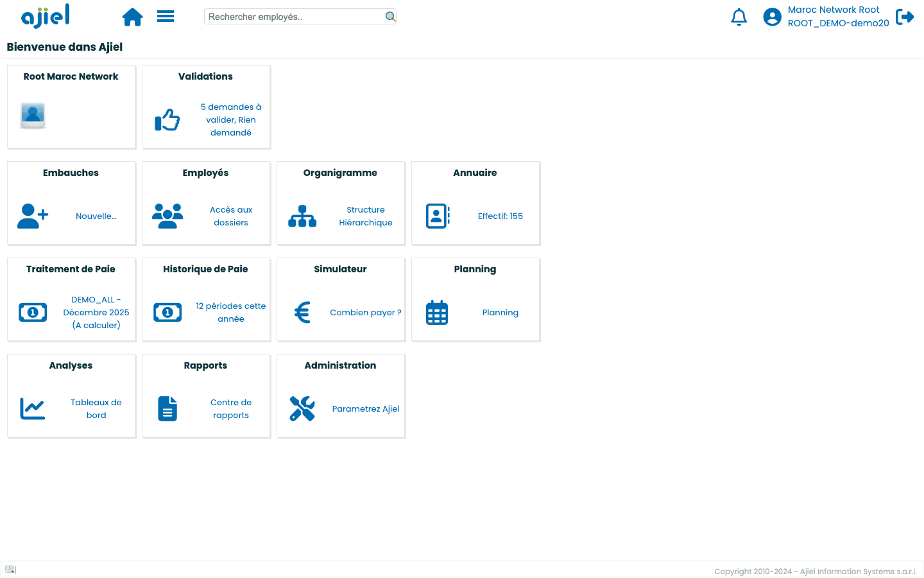Image resolution: width=924 pixels, height=578 pixels.
Task: Click the logout arrow icon
Action: coord(905,17)
